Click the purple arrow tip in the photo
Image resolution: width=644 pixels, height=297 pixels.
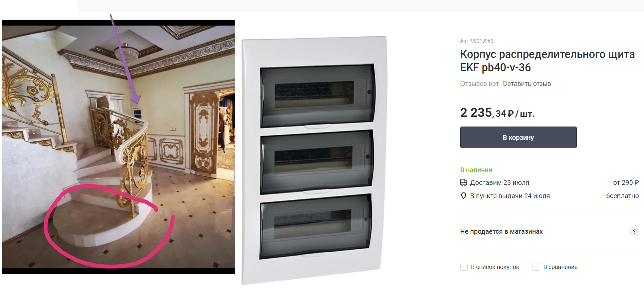tap(135, 101)
